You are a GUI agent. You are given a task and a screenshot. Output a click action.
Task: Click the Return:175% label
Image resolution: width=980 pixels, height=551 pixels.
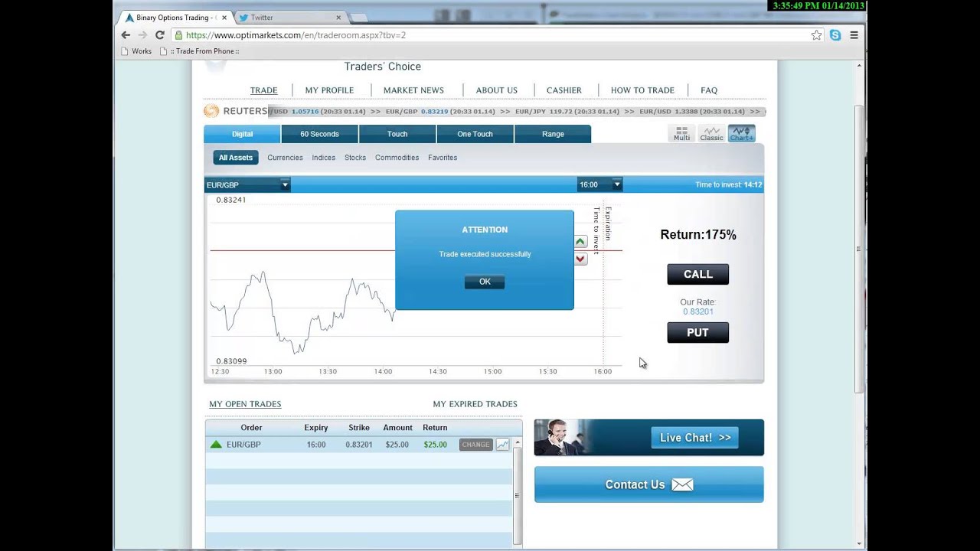[x=698, y=235]
